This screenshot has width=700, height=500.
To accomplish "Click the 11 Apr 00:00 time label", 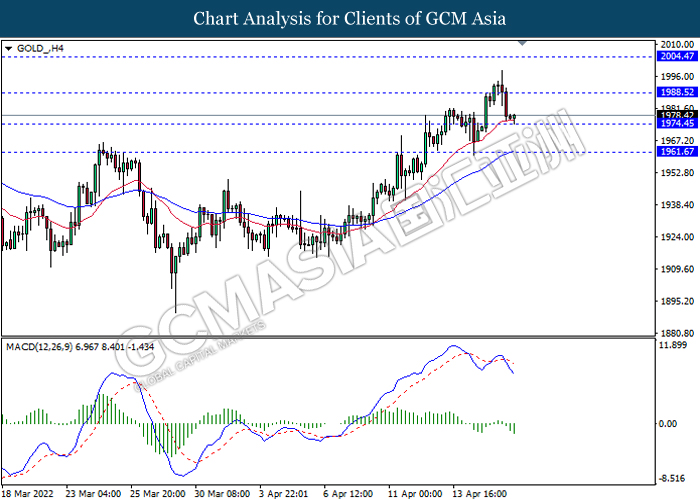I will point(415,494).
